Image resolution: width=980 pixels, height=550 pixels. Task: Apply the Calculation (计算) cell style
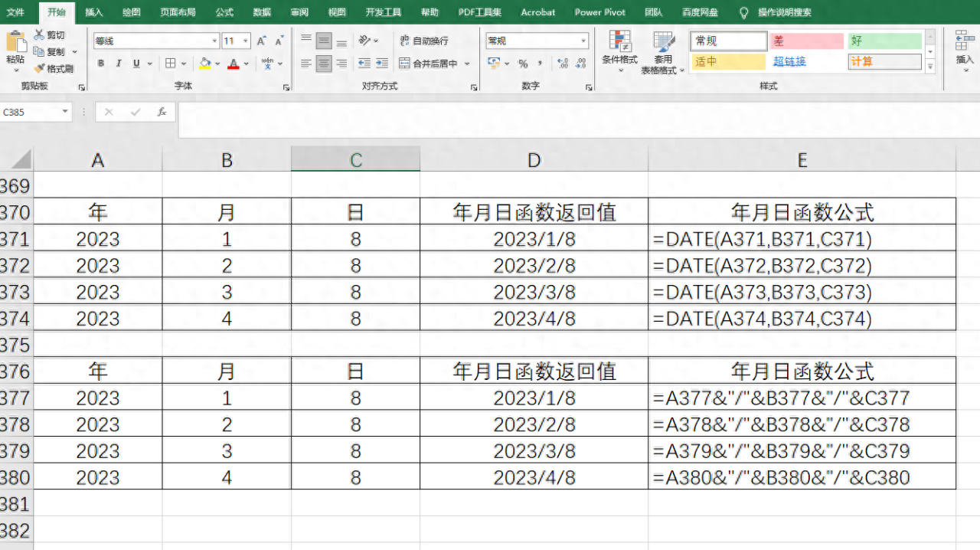(x=884, y=61)
